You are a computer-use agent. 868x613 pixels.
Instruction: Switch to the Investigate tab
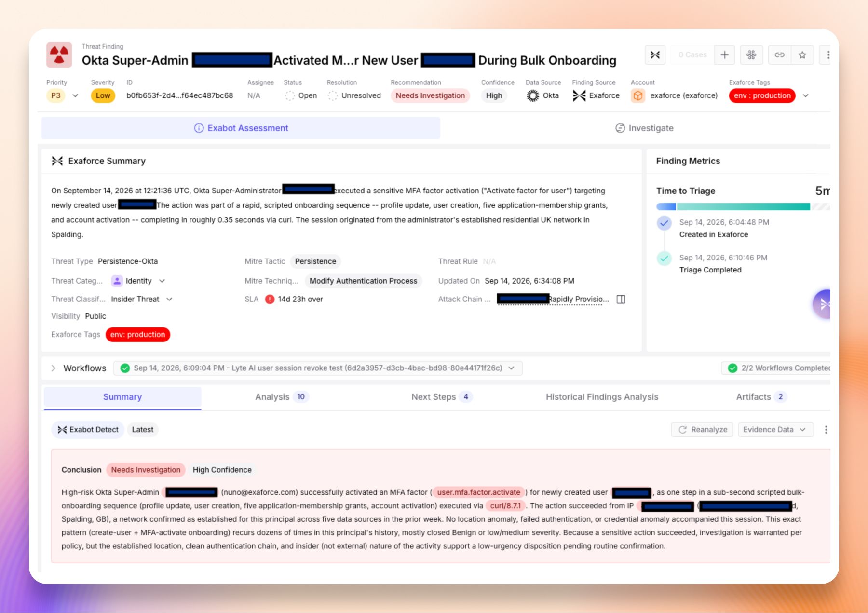(x=644, y=128)
